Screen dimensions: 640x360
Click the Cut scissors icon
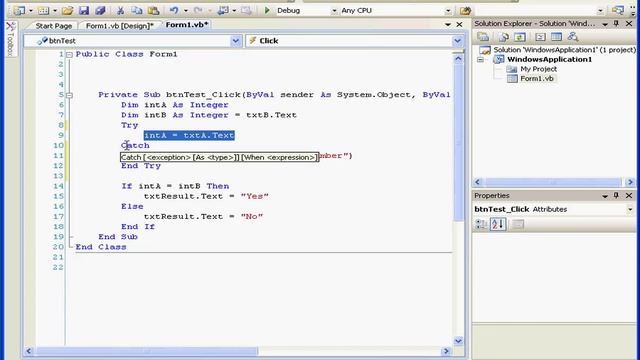coord(120,10)
